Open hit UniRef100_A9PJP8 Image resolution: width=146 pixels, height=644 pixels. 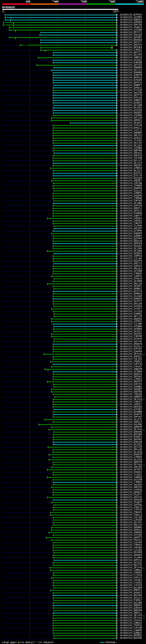tap(131, 25)
